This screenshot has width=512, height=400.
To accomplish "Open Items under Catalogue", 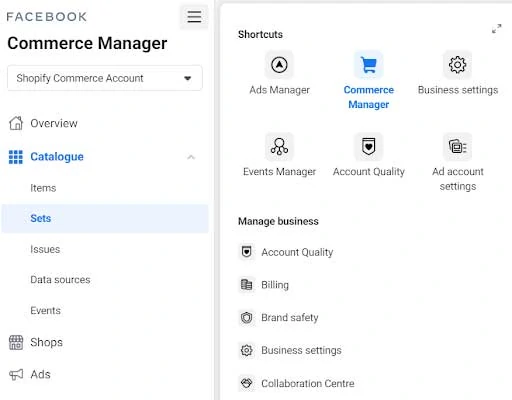I will (x=43, y=188).
